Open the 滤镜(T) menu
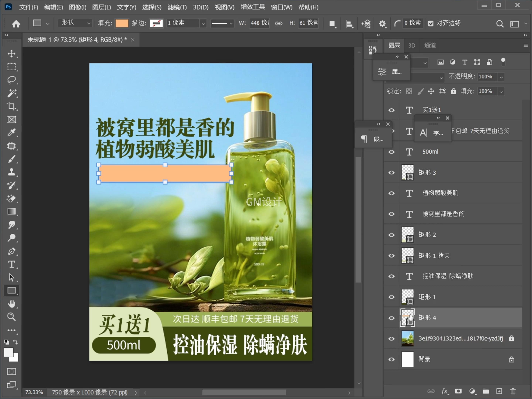 point(177,7)
